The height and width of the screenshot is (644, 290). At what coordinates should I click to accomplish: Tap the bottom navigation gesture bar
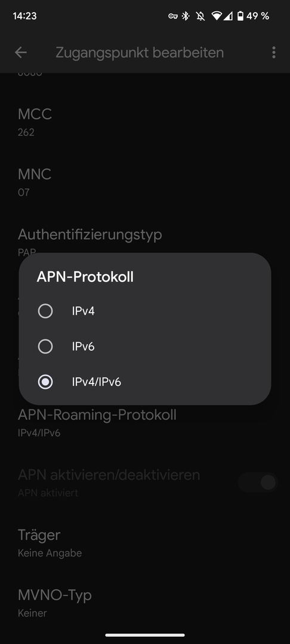(145, 635)
